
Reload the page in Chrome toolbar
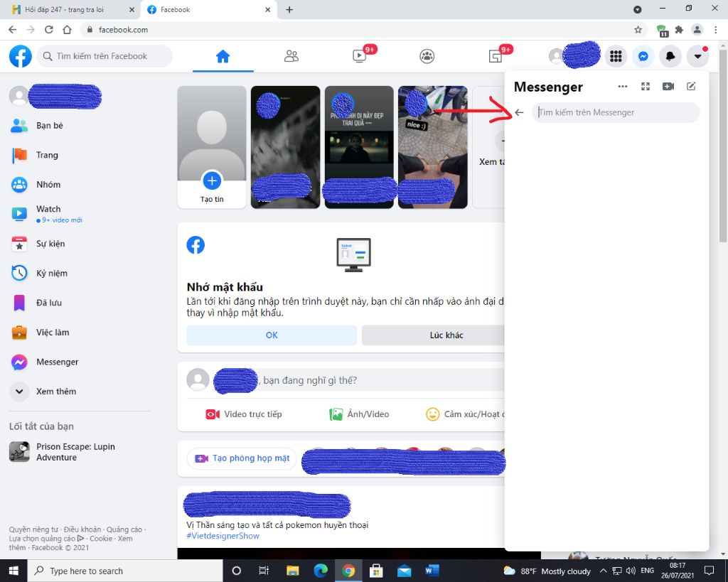(x=49, y=30)
